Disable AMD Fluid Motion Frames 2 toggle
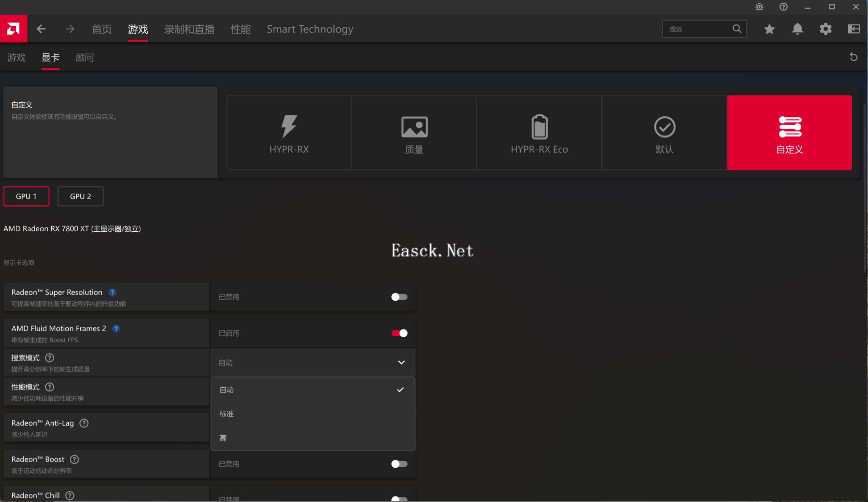Screen dimensions: 868x502 (399, 333)
